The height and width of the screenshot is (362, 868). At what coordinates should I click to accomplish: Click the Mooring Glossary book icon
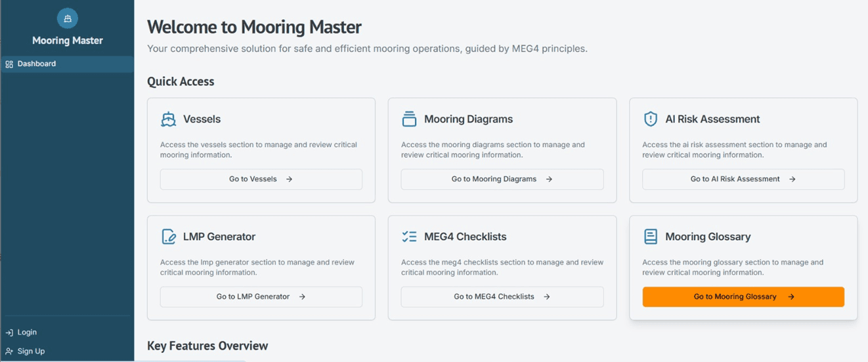coord(650,237)
